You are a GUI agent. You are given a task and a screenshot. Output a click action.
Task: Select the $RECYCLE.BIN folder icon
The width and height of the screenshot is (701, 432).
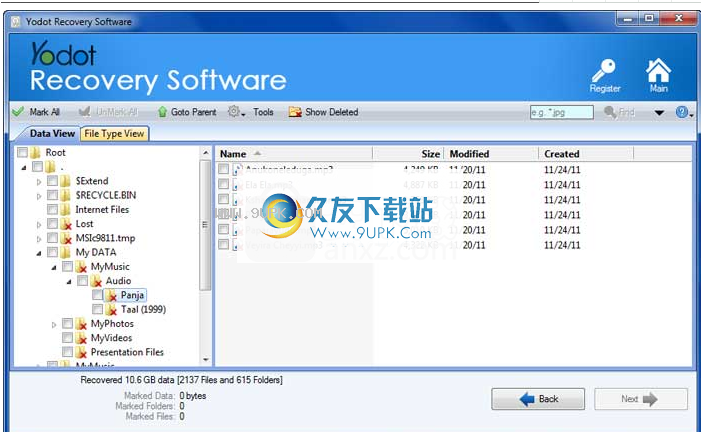pos(66,195)
